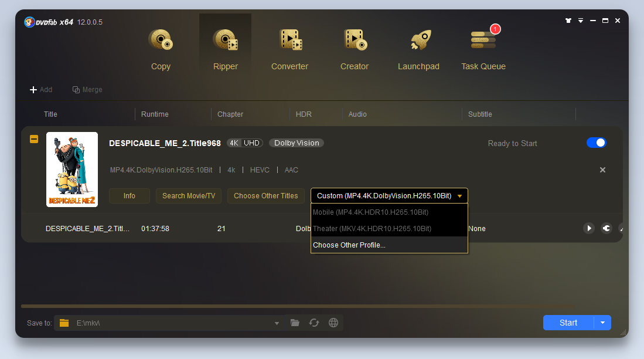Open the Start button dropdown arrow
This screenshot has height=359, width=644.
[x=602, y=323]
